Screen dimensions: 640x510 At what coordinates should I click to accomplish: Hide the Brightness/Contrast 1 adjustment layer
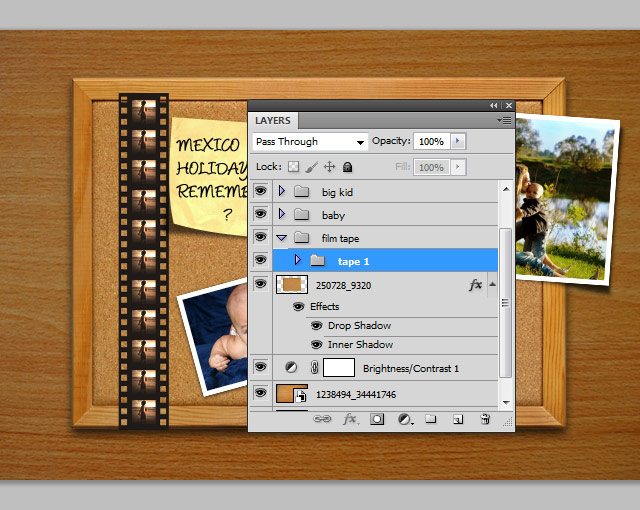click(260, 368)
